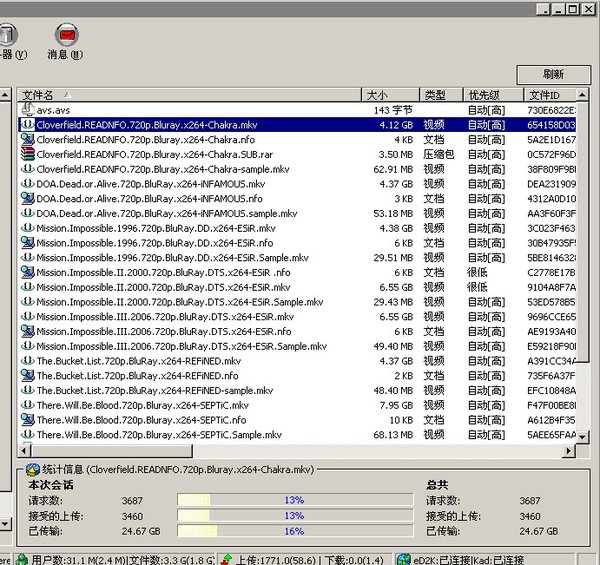Click the left panel scroll down arrow

[5, 524]
